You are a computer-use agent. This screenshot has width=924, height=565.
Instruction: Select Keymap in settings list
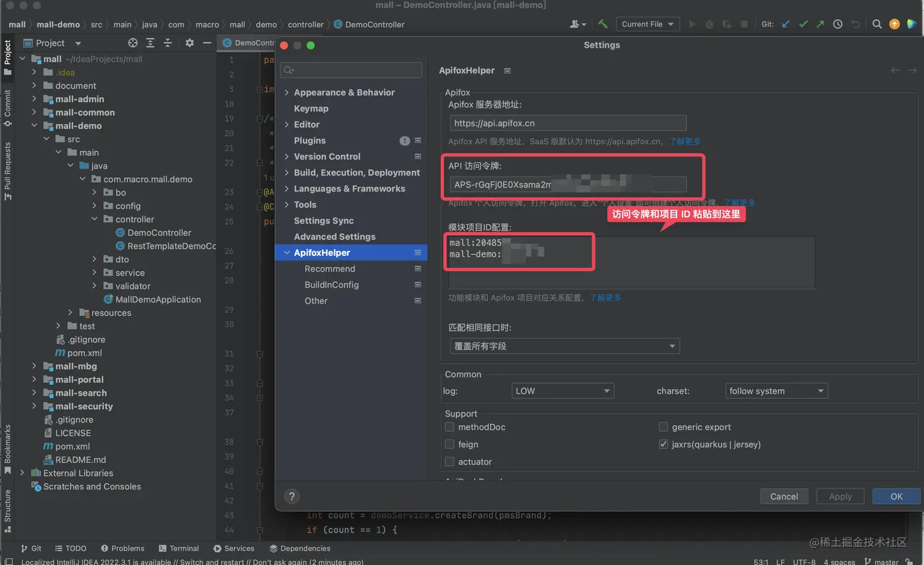[311, 108]
